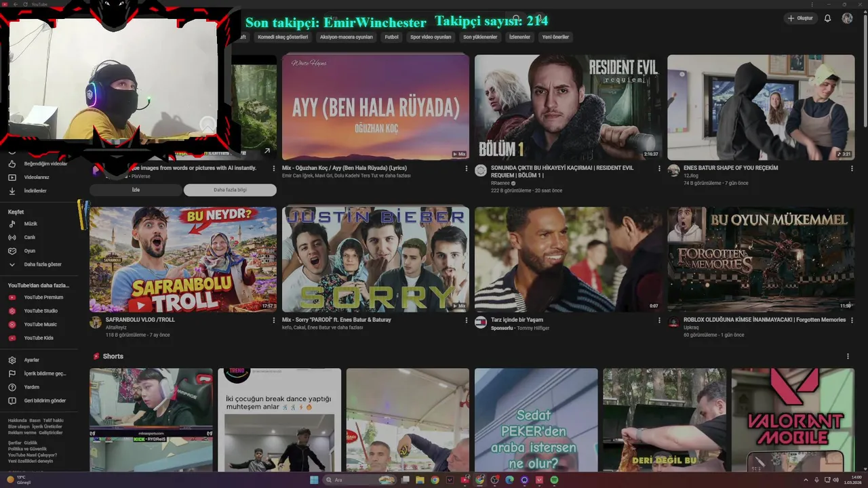The height and width of the screenshot is (488, 868).
Task: Select Son yüklenenler chip
Action: [480, 37]
